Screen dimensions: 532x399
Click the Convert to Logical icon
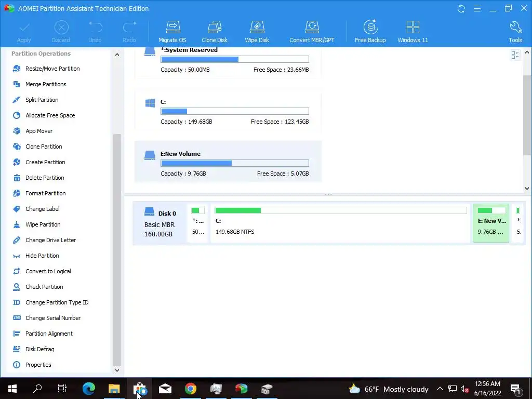[16, 271]
